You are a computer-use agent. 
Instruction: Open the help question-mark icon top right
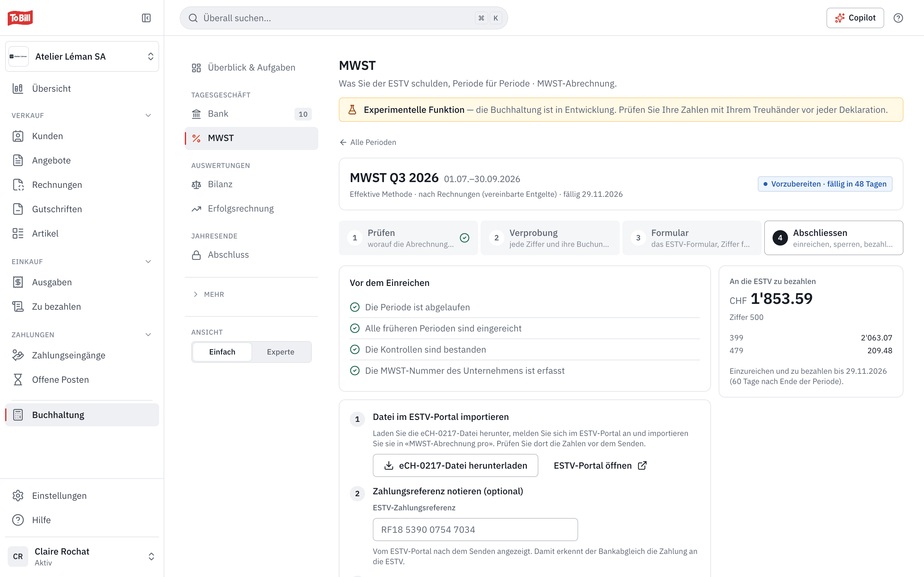pos(898,18)
